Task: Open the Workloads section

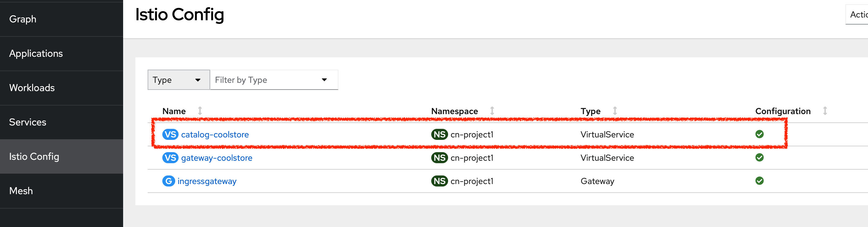Action: tap(32, 88)
